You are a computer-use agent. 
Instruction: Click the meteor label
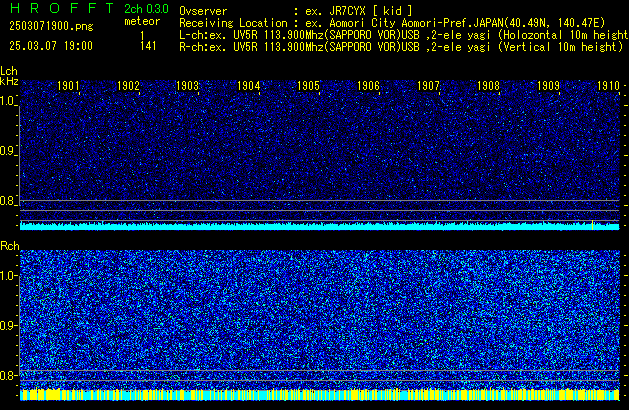coord(142,21)
